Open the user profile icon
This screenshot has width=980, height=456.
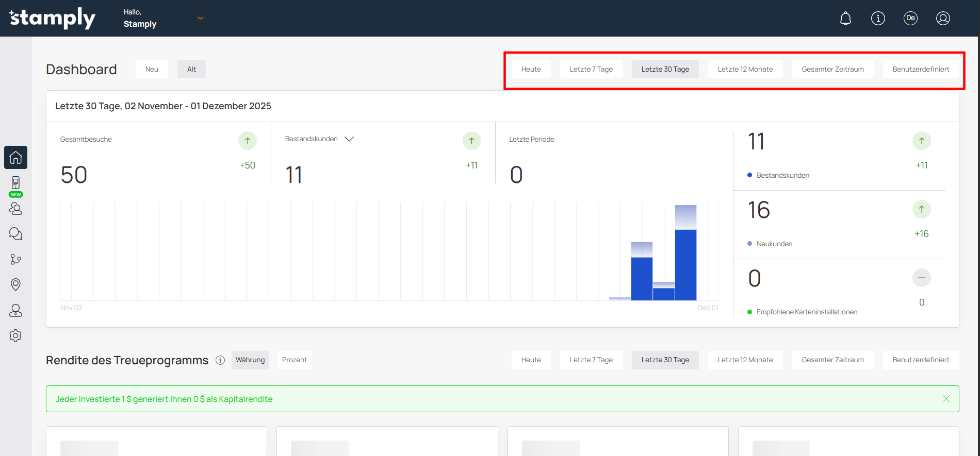(943, 19)
